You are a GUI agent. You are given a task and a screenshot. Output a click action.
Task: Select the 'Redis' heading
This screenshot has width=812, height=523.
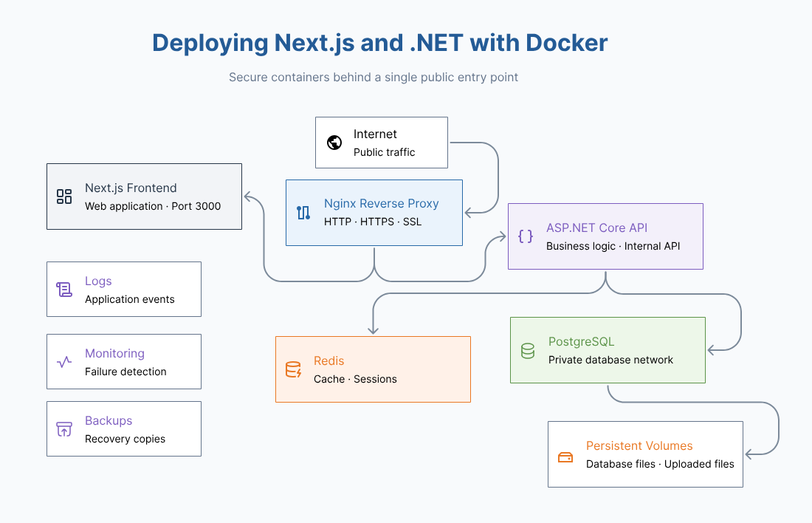[328, 360]
